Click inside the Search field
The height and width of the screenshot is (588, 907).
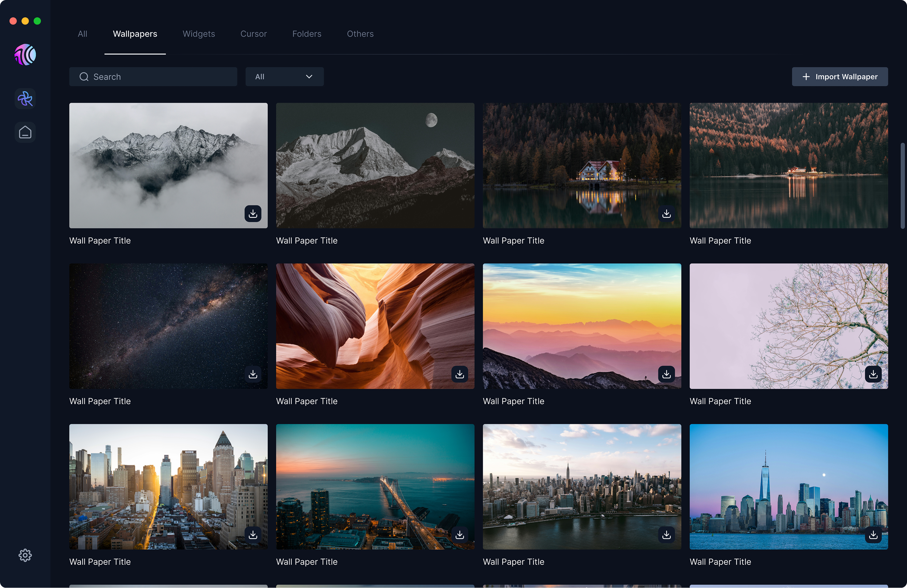[x=152, y=77]
